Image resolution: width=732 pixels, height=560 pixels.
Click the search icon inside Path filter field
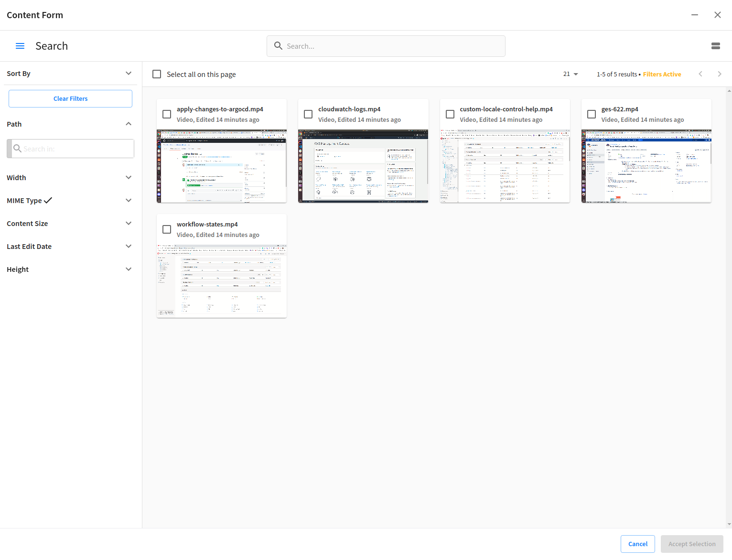17,149
